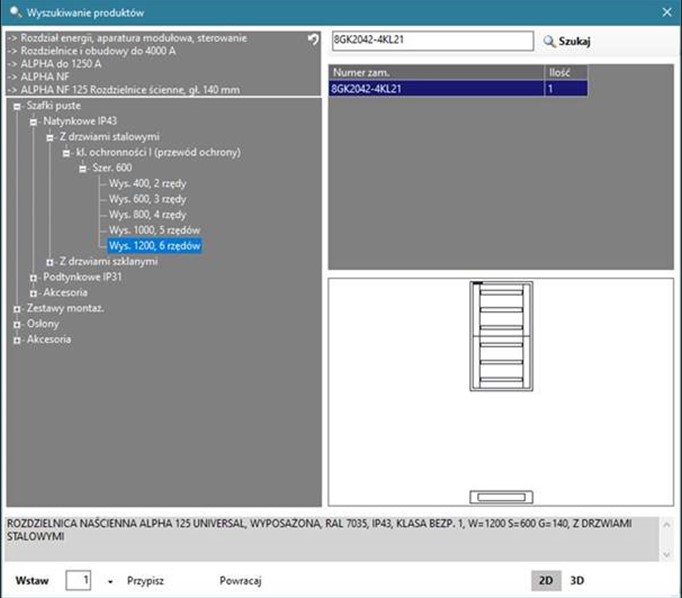This screenshot has height=598, width=682.
Task: Select Wys. 400, 2 rzędy item
Action: tap(147, 184)
